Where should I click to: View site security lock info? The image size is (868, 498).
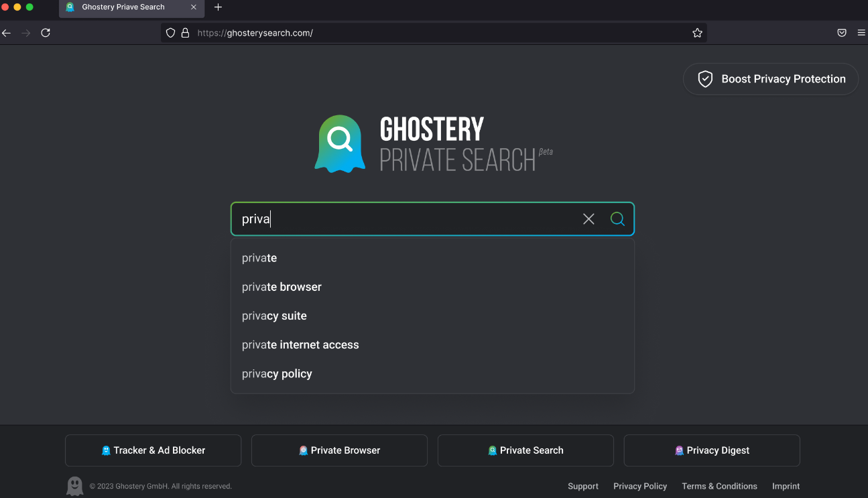pyautogui.click(x=186, y=33)
